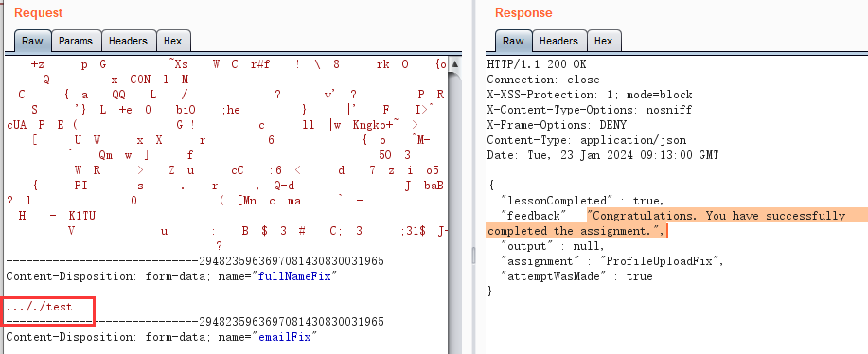Click the Content-Type application/json header line

(x=587, y=140)
